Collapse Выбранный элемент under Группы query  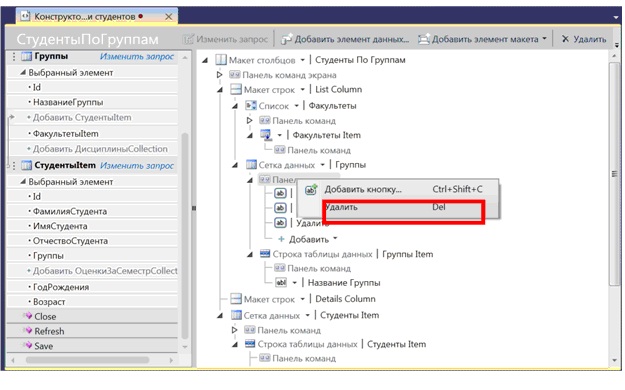coord(23,72)
